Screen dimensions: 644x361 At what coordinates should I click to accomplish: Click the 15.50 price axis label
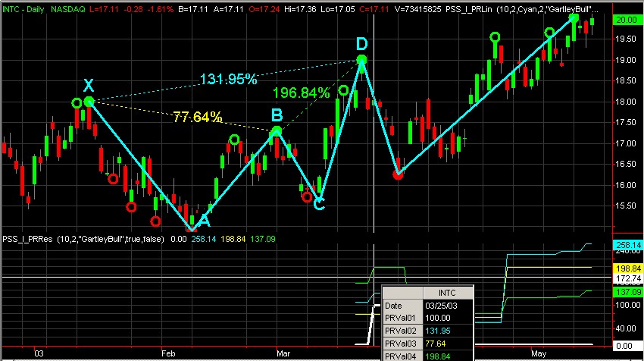coord(626,206)
